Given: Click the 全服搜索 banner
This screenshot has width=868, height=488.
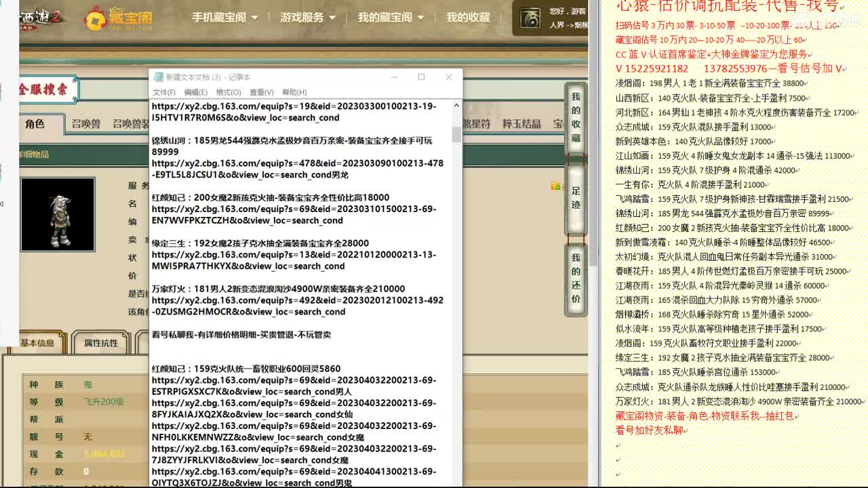Looking at the screenshot, I should pyautogui.click(x=48, y=89).
